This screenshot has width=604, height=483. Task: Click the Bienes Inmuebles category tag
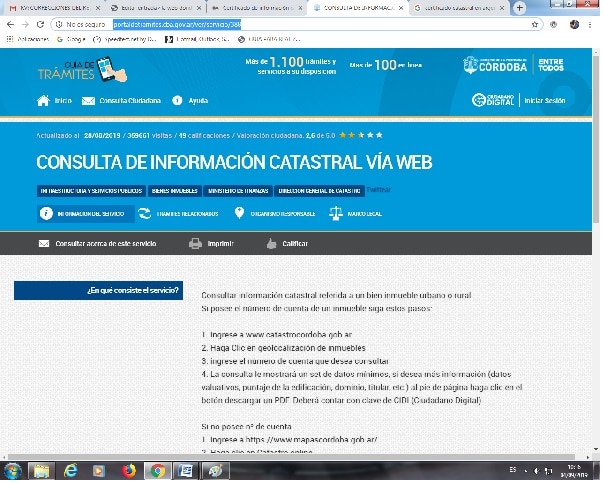(x=175, y=190)
